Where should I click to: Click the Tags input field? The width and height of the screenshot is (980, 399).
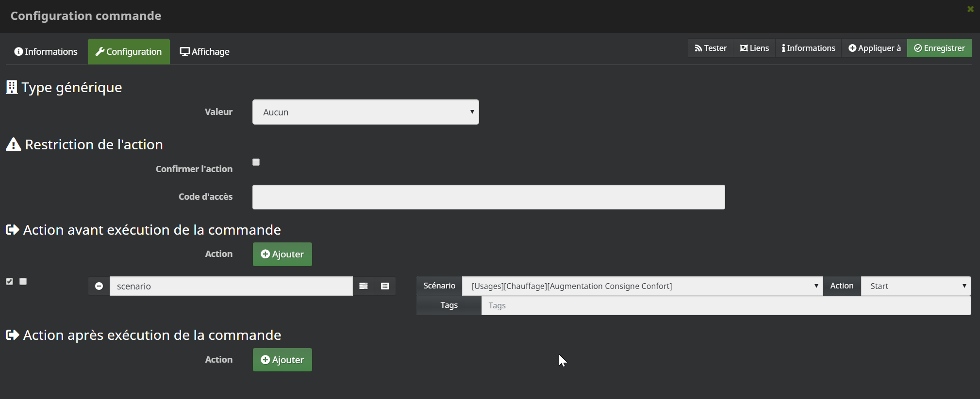point(726,305)
